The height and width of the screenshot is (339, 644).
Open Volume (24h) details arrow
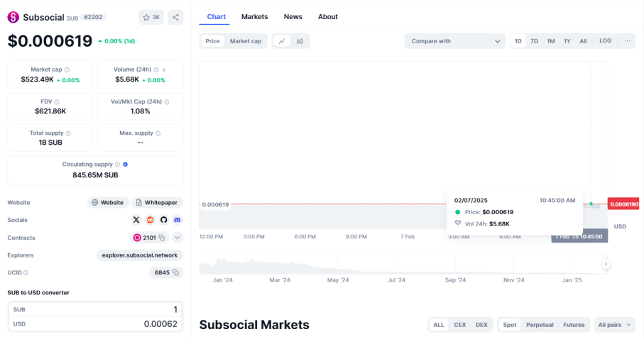point(164,70)
